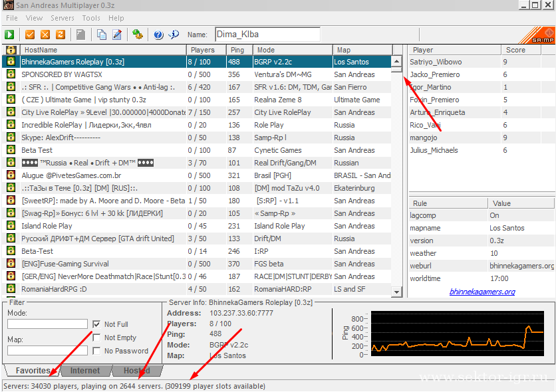556x392 pixels.
Task: Focus the Map filter input field
Action: click(47, 351)
